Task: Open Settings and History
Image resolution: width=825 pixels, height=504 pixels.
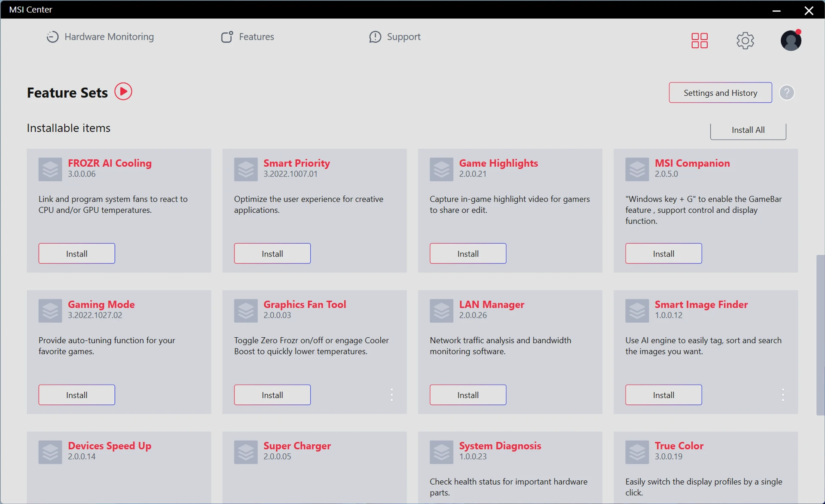Action: click(720, 93)
